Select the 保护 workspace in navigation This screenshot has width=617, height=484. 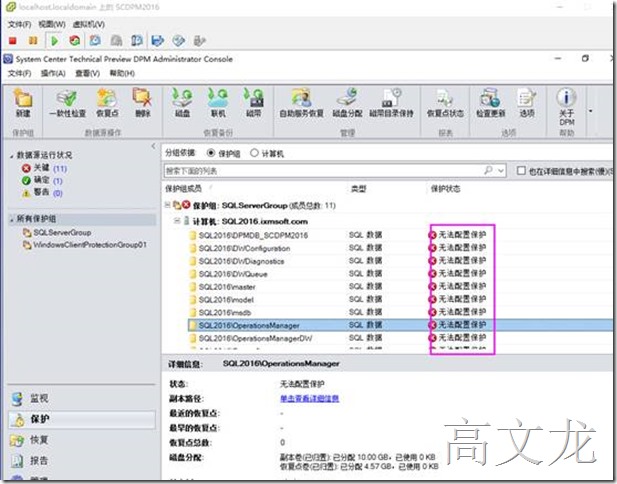tap(82, 419)
